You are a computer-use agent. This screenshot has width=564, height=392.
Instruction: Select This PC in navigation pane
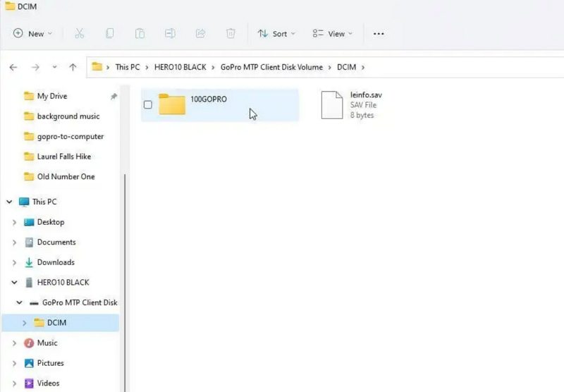44,202
